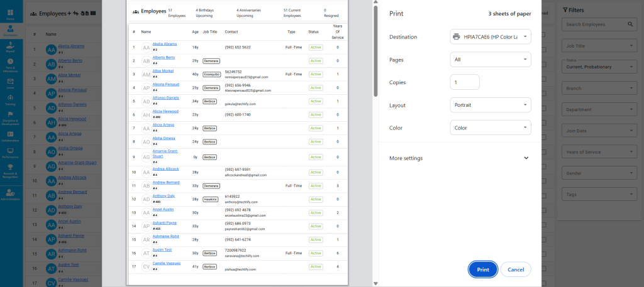This screenshot has width=644, height=287.
Task: Click the Print button
Action: point(483,269)
